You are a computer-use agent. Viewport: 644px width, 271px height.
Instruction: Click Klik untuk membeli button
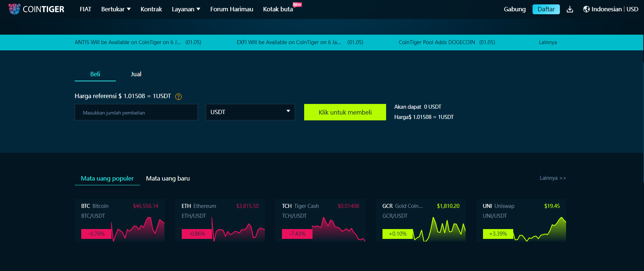point(345,112)
